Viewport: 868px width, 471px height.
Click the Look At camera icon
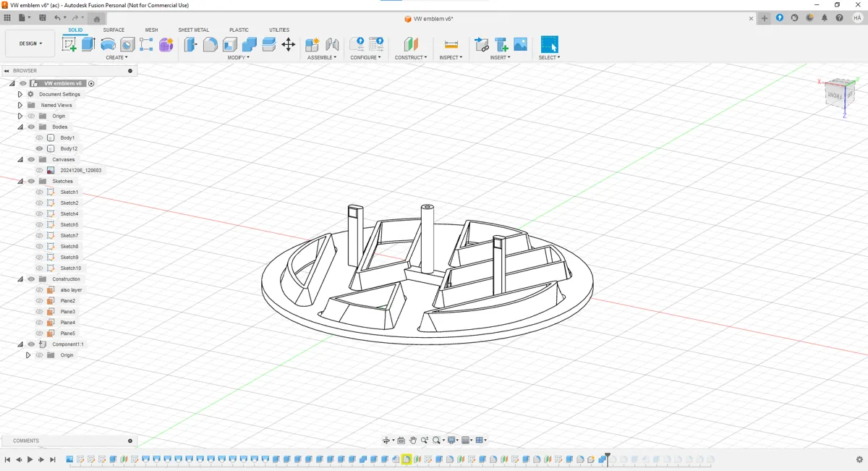(x=401, y=440)
